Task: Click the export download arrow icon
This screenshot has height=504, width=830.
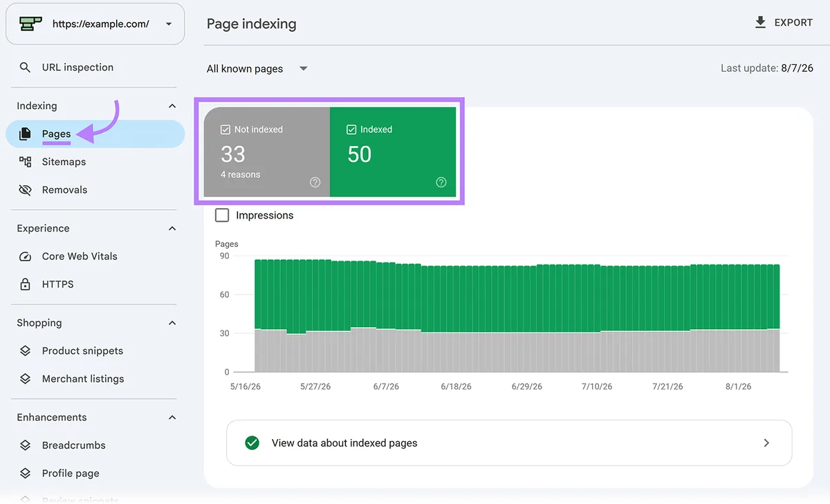Action: [x=760, y=23]
